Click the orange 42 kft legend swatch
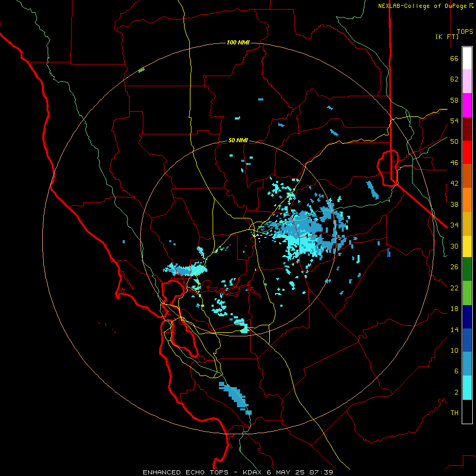This screenshot has width=476, height=476. [467, 200]
